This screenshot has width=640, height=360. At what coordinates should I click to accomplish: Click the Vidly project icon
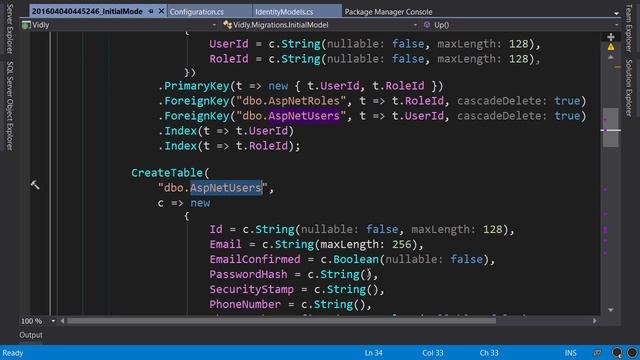[x=27, y=25]
